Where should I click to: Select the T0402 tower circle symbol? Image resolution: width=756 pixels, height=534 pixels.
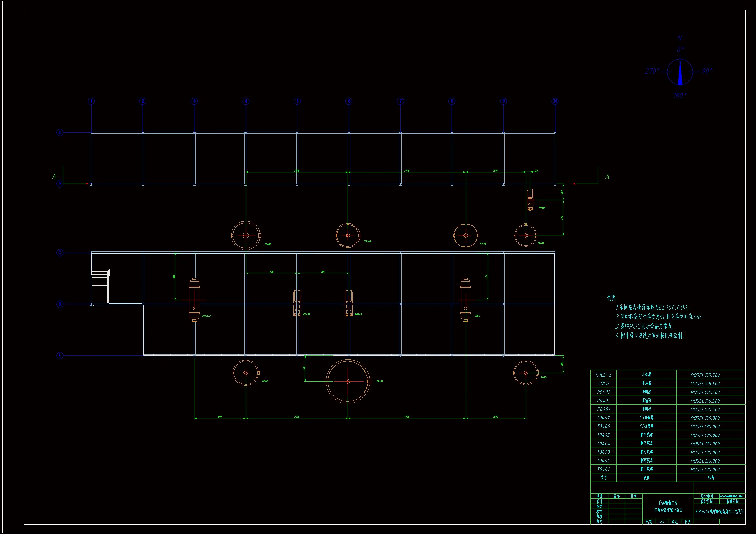[465, 236]
